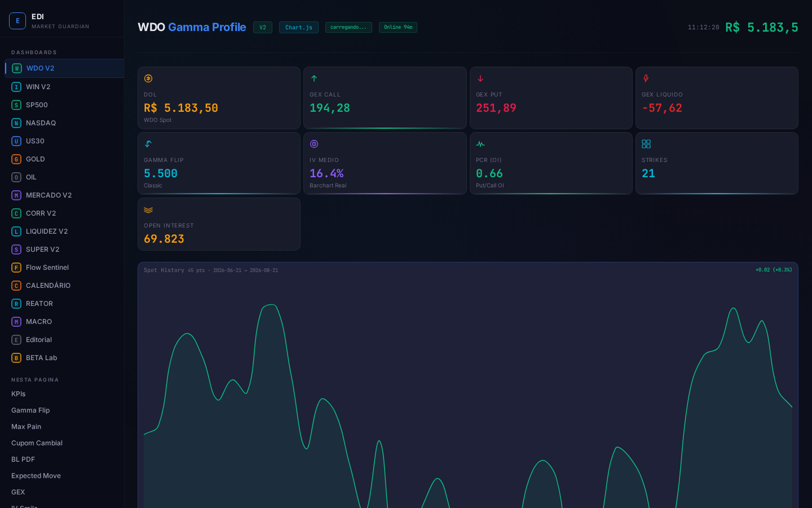
Task: Click the Online 94m status badge
Action: tap(398, 27)
